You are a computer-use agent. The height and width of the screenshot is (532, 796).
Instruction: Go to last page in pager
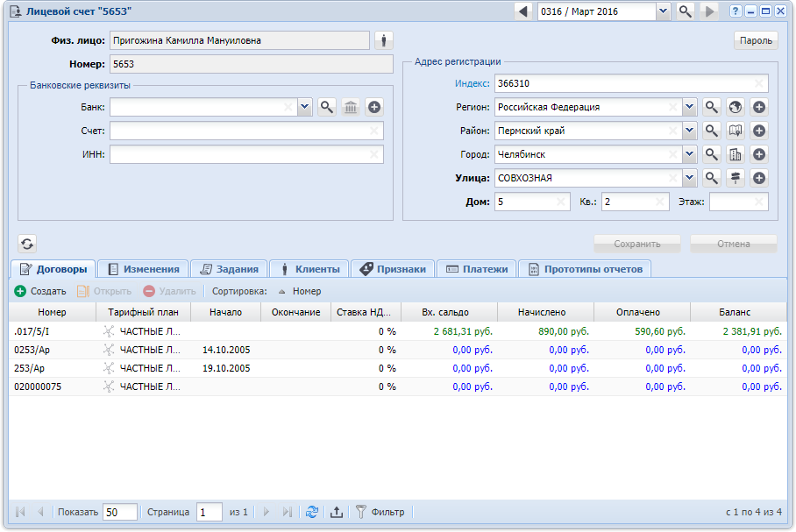288,512
